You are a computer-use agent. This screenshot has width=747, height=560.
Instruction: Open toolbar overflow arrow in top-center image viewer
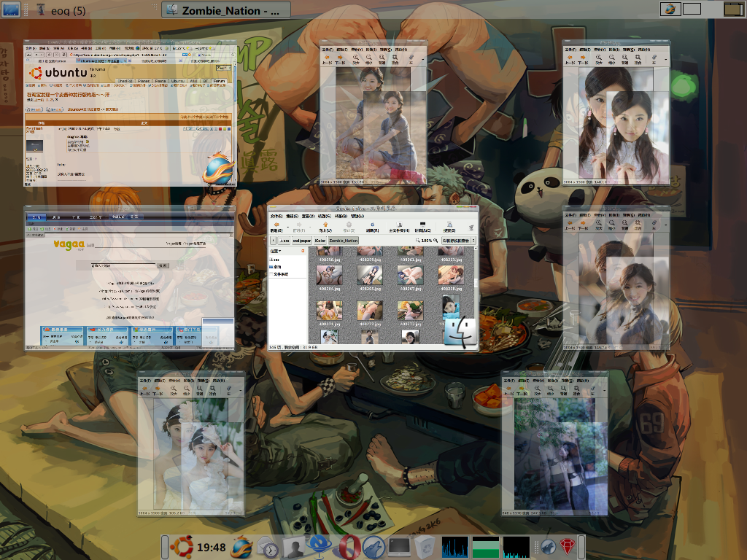click(422, 59)
